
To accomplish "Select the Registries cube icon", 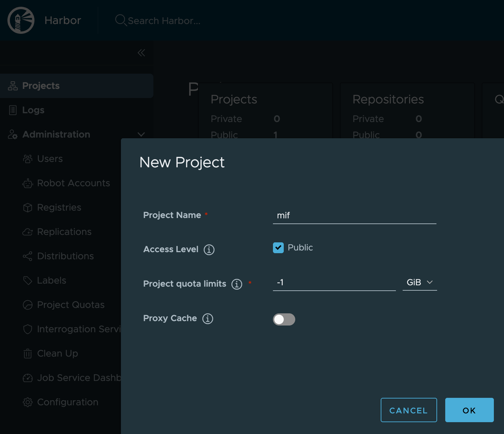I will pos(27,207).
